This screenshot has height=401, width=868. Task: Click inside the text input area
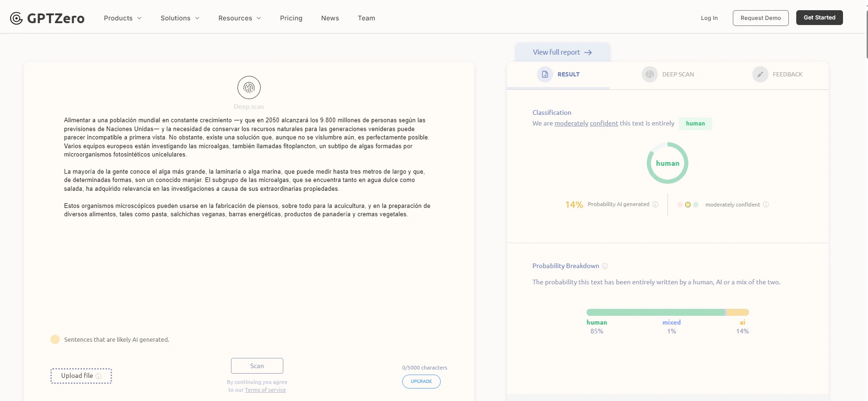(249, 269)
